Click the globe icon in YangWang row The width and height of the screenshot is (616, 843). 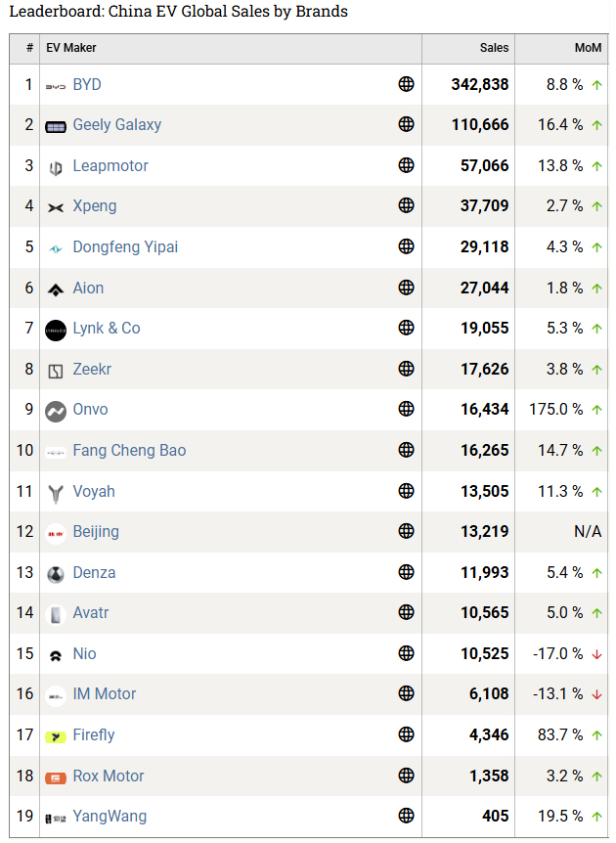407,816
